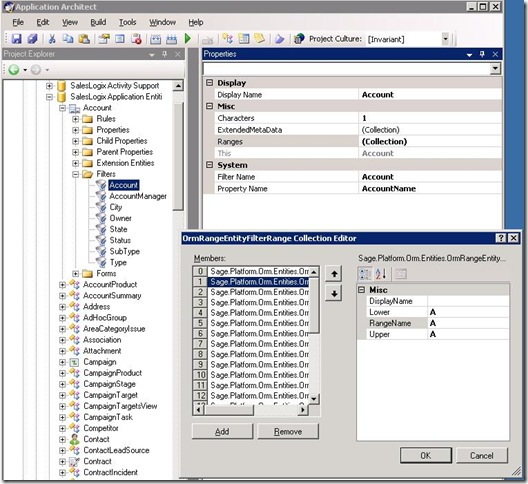Open the Project Culture dropdown
Screen dimensions: 528x484
(445, 39)
